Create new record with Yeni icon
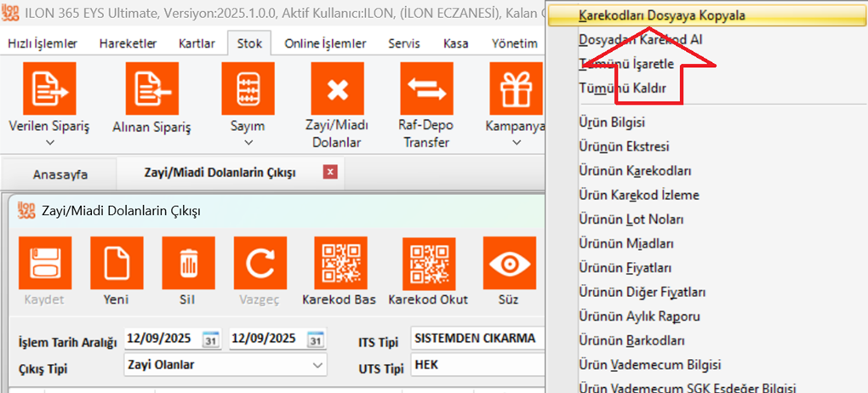Screen dimensions: 868x393 116,263
